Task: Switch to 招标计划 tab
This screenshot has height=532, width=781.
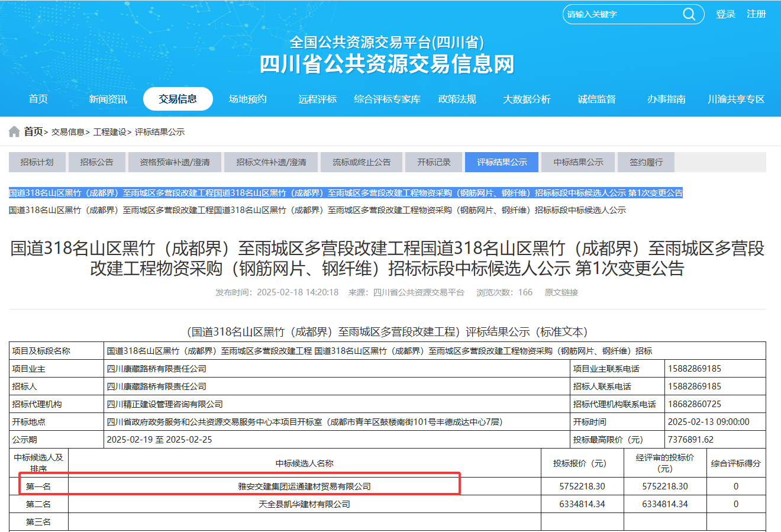Action: click(x=37, y=162)
